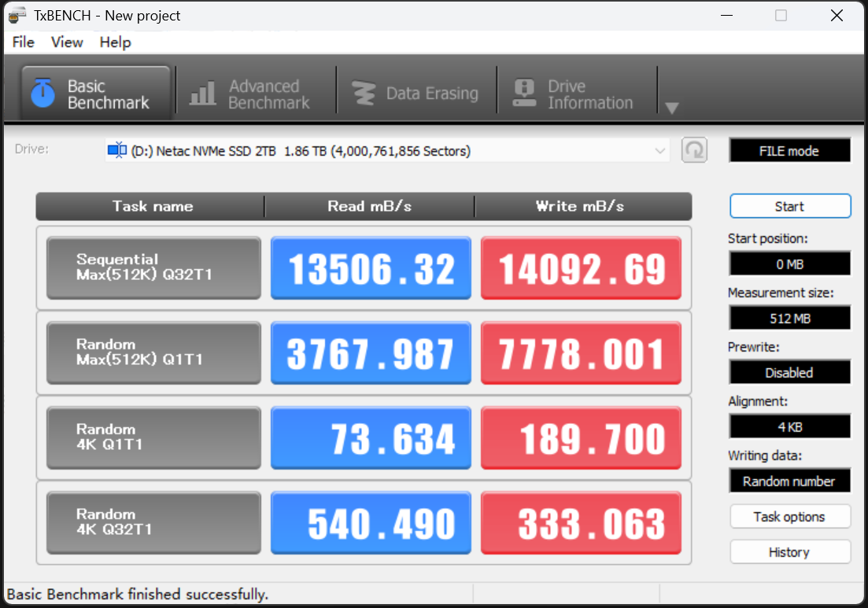Screen dimensions: 868x608
Task: Open the View menu
Action: pos(67,42)
